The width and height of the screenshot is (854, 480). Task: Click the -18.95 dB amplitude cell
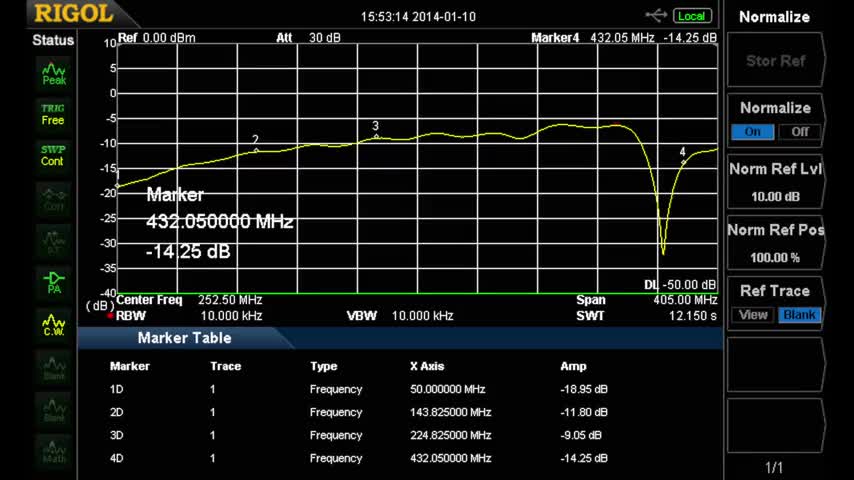584,390
